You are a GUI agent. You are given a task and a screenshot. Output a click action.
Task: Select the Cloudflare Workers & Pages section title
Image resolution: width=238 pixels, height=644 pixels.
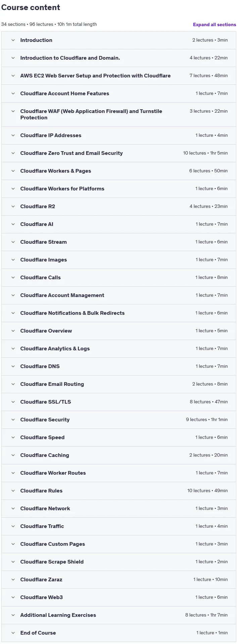(x=56, y=171)
